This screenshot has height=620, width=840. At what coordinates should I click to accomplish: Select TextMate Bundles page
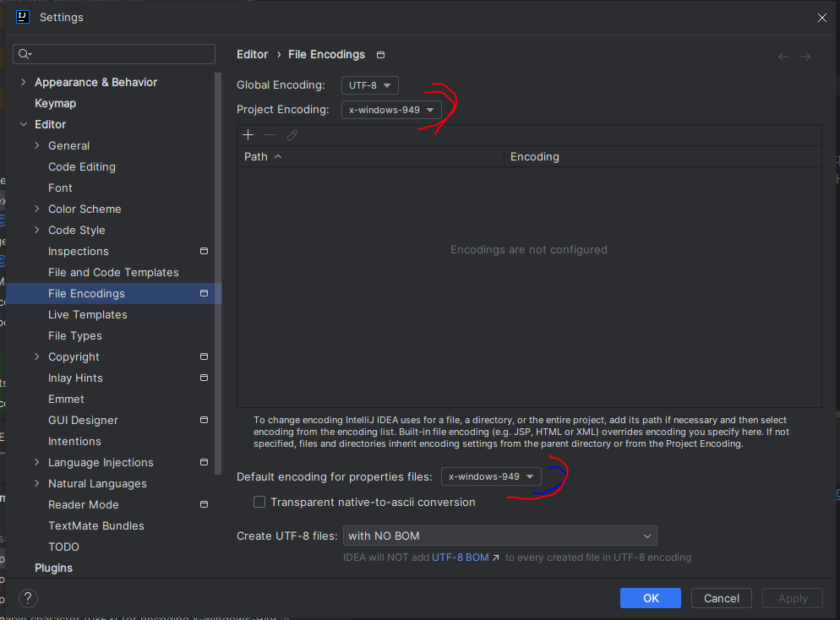[x=95, y=525]
